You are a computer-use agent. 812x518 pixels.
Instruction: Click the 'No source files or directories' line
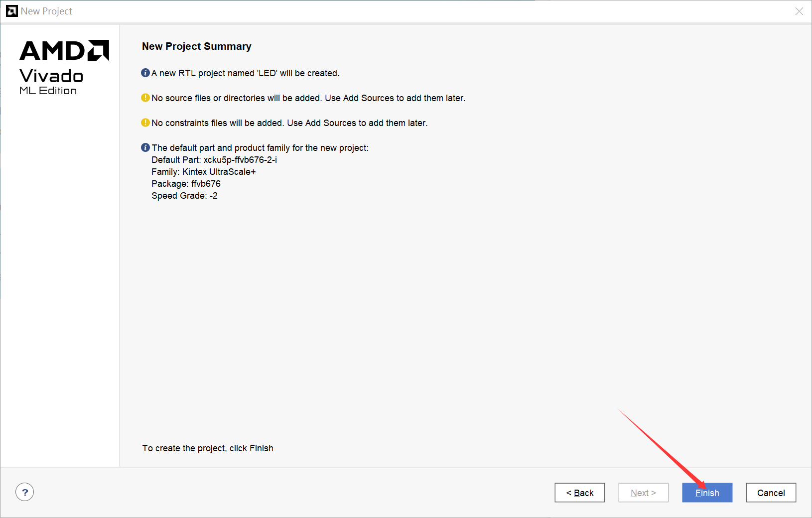pos(308,98)
